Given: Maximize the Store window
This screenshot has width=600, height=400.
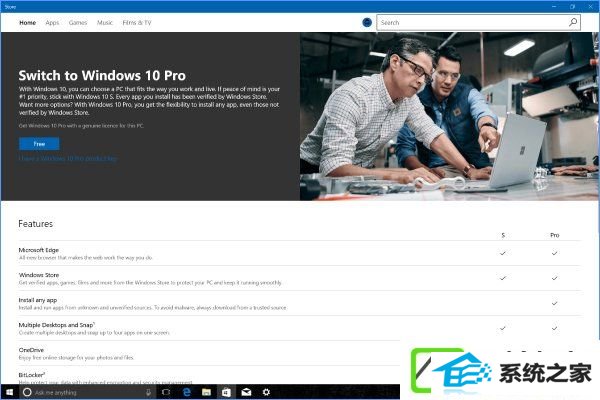Looking at the screenshot, I should [x=572, y=7].
